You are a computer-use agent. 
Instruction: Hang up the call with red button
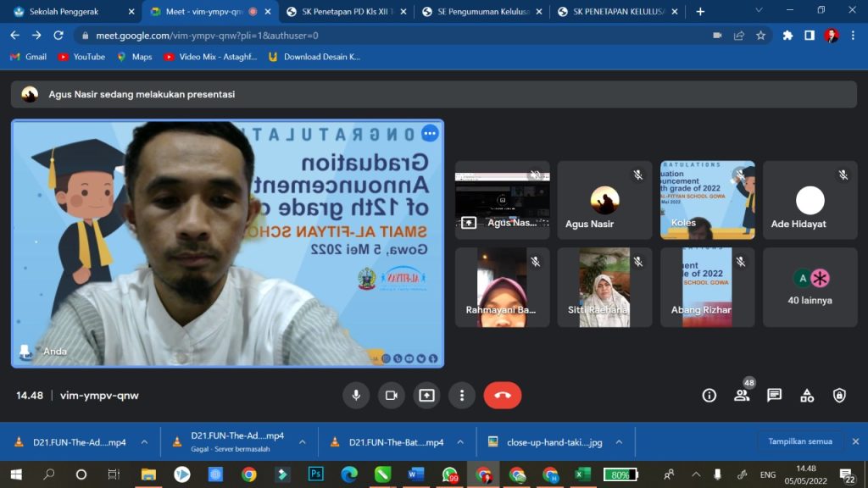pos(502,396)
